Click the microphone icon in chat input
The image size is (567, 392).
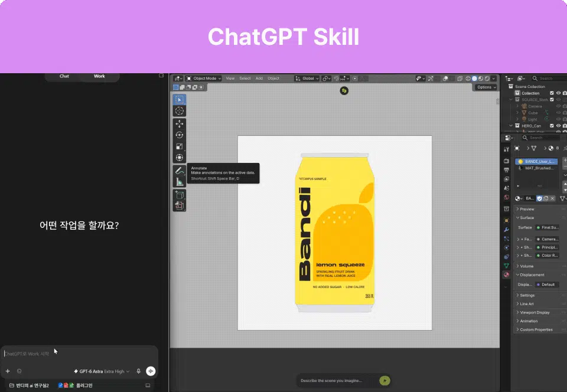coord(138,371)
